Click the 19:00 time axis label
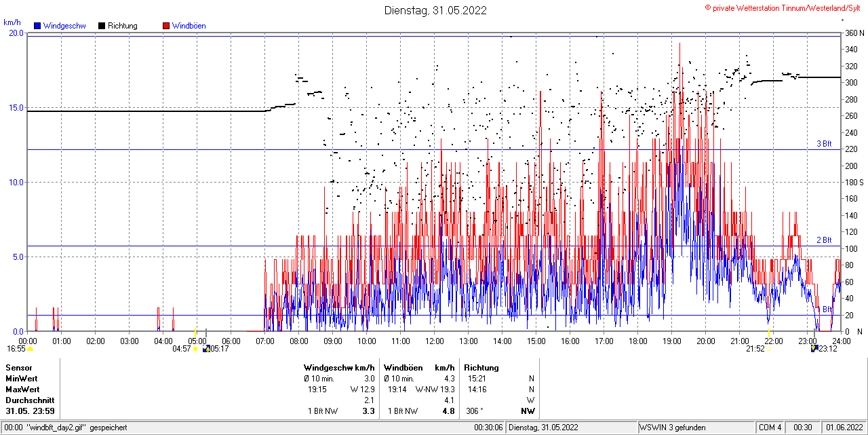Image resolution: width=868 pixels, height=435 pixels. click(x=671, y=341)
